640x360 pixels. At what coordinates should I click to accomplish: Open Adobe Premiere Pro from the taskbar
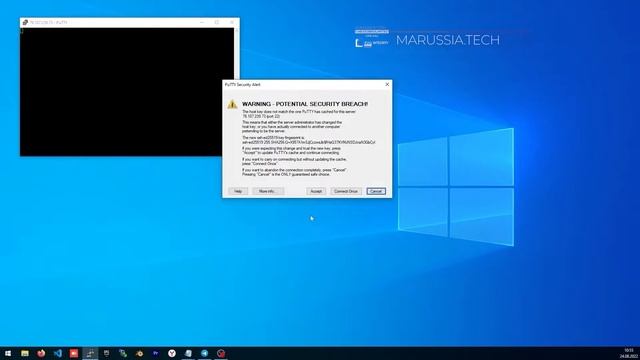pos(156,353)
